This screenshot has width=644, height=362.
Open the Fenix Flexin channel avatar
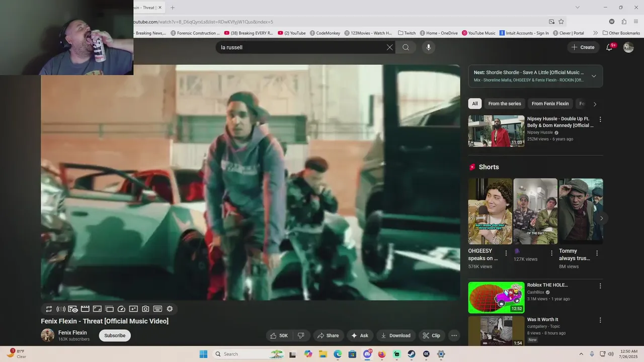click(x=48, y=335)
